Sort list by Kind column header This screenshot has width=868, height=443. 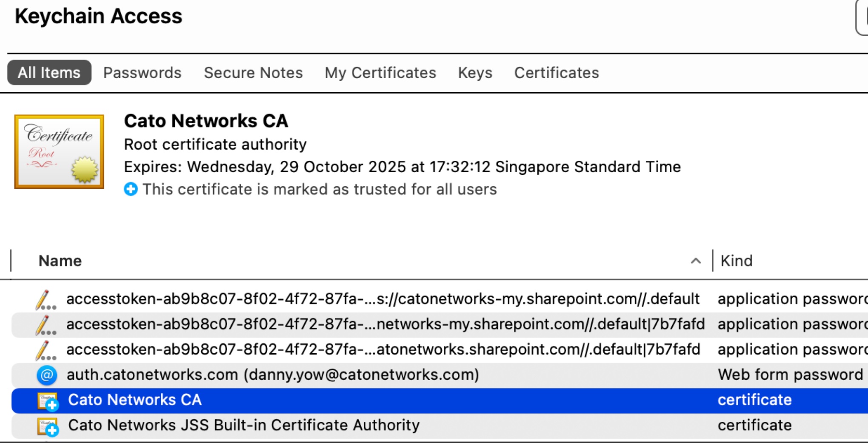737,261
